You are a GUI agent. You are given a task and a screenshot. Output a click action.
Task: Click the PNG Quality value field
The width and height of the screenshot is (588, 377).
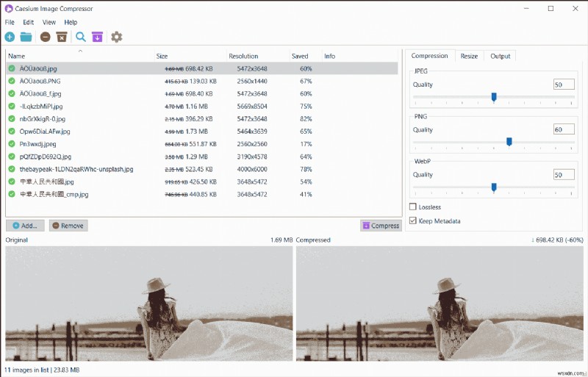click(x=564, y=129)
